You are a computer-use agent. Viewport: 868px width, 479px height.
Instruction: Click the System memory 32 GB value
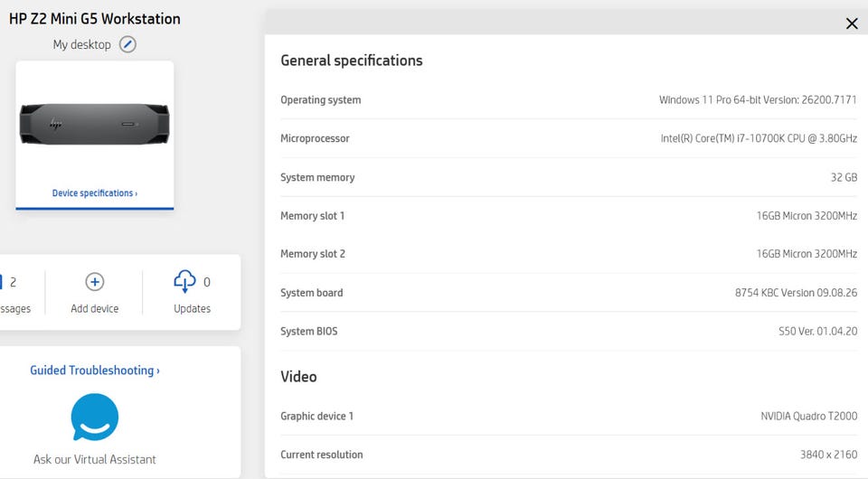click(x=844, y=177)
